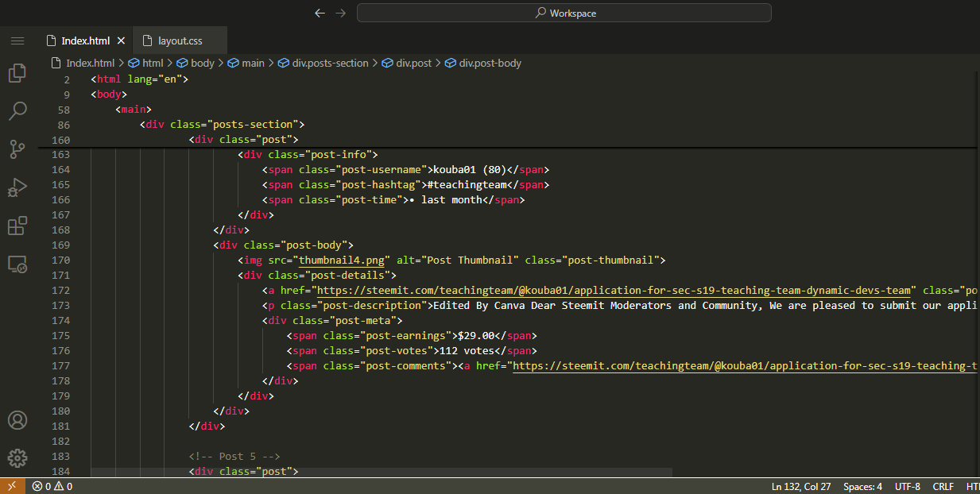Close the Index.html tab
The width and height of the screenshot is (980, 494).
tap(121, 41)
